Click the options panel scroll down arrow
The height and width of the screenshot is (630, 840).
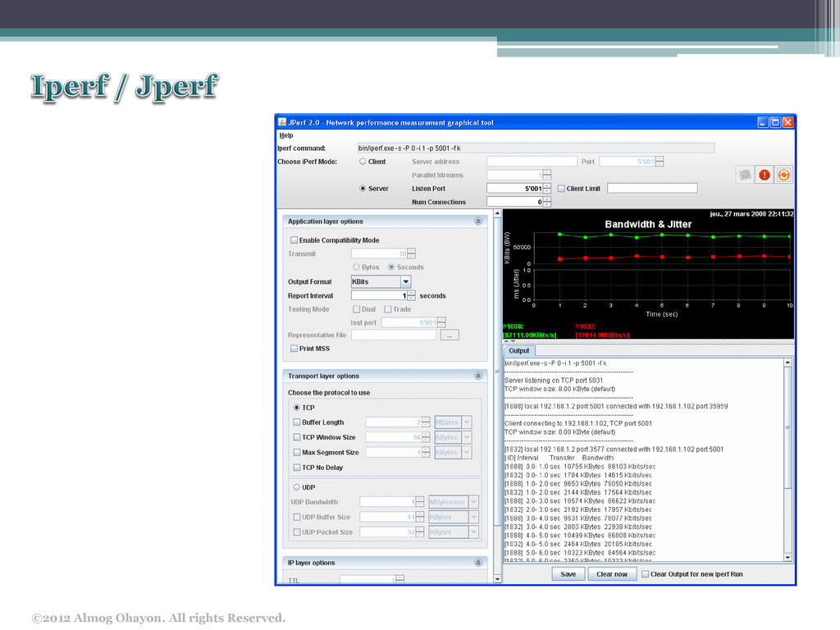(497, 578)
